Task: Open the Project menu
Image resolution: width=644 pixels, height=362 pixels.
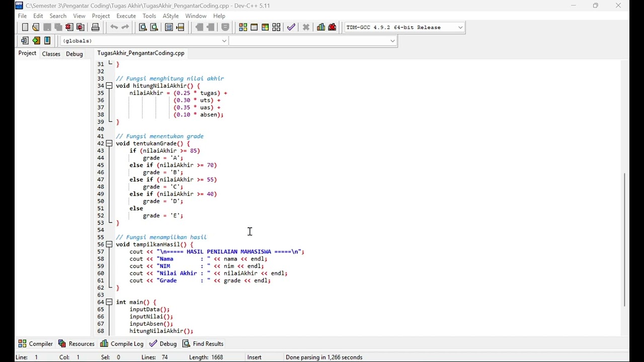Action: pyautogui.click(x=101, y=16)
